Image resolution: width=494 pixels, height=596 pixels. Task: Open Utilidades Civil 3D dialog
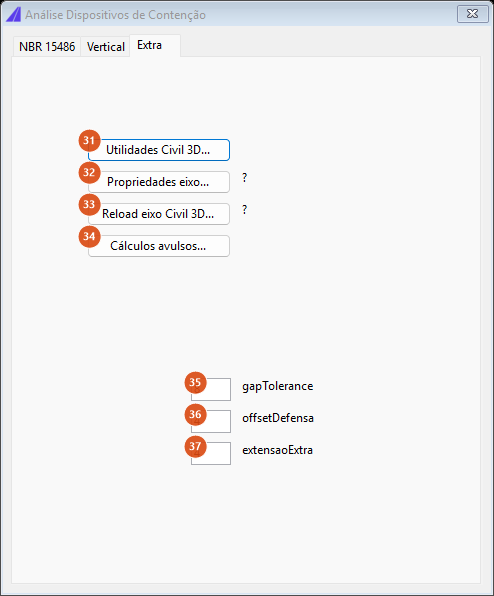(x=159, y=150)
